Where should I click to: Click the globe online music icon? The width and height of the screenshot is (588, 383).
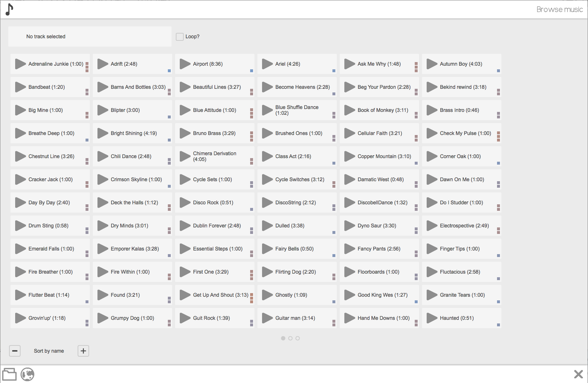click(x=27, y=374)
